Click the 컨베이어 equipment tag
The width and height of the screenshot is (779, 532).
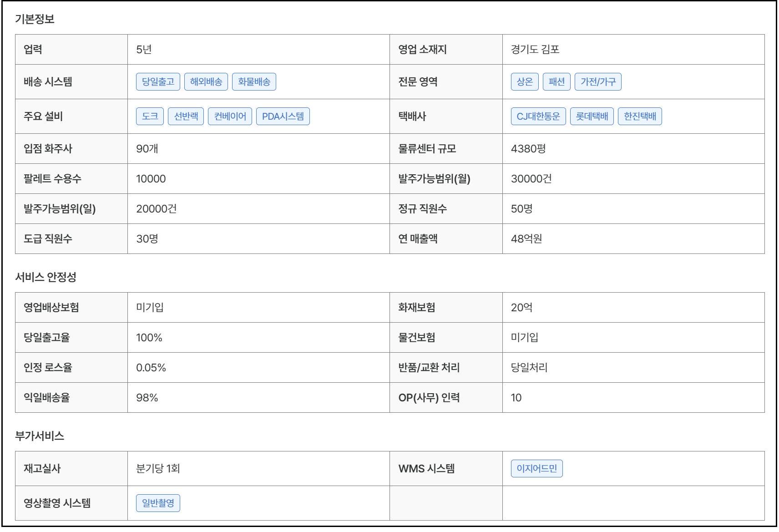pos(230,117)
